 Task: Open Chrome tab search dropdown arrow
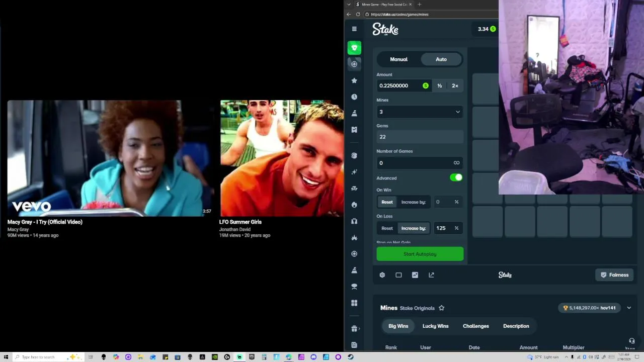(349, 5)
